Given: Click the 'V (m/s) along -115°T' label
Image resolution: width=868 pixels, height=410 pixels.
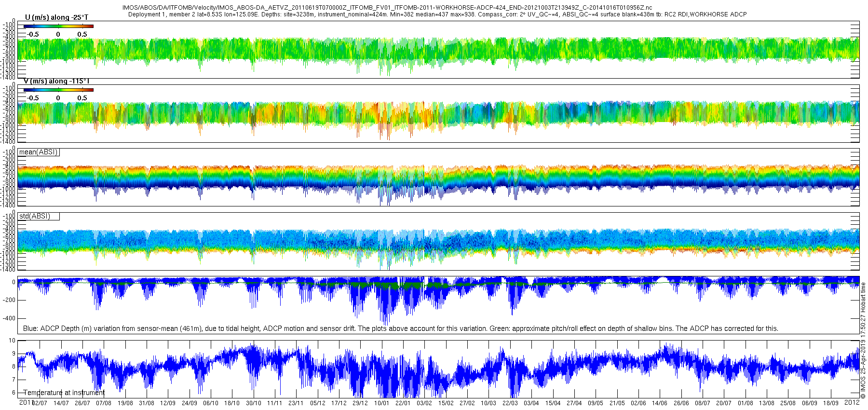Looking at the screenshot, I should tap(56, 81).
